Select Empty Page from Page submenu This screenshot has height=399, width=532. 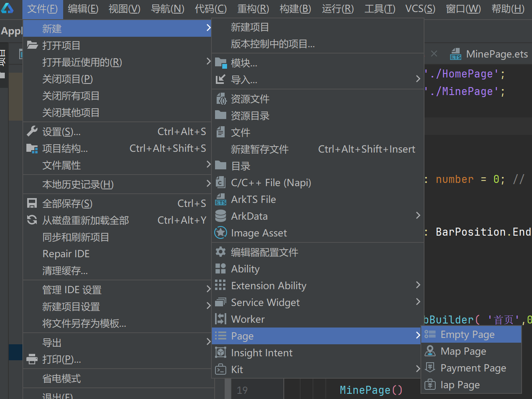pos(472,334)
